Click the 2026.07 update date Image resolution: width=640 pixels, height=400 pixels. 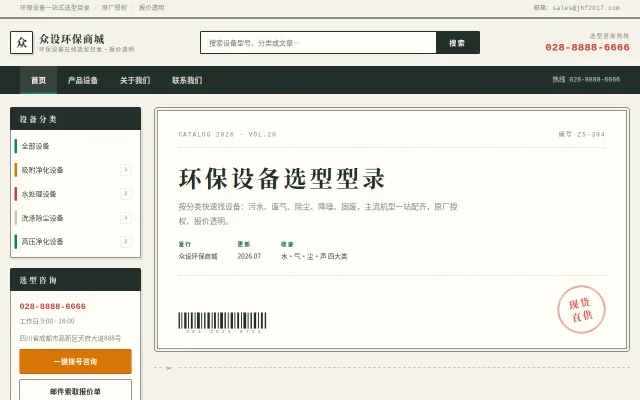coord(249,256)
